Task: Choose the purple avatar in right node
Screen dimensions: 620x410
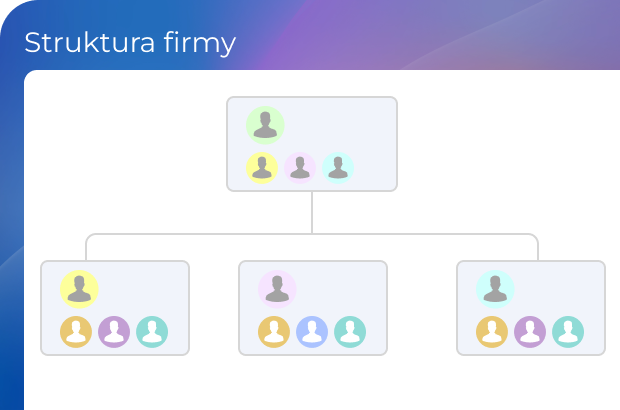Action: 530,332
